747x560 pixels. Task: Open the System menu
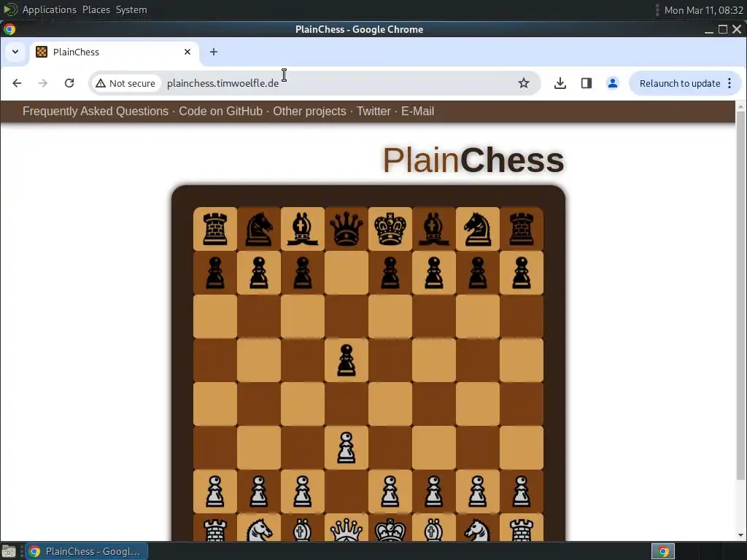coord(131,10)
